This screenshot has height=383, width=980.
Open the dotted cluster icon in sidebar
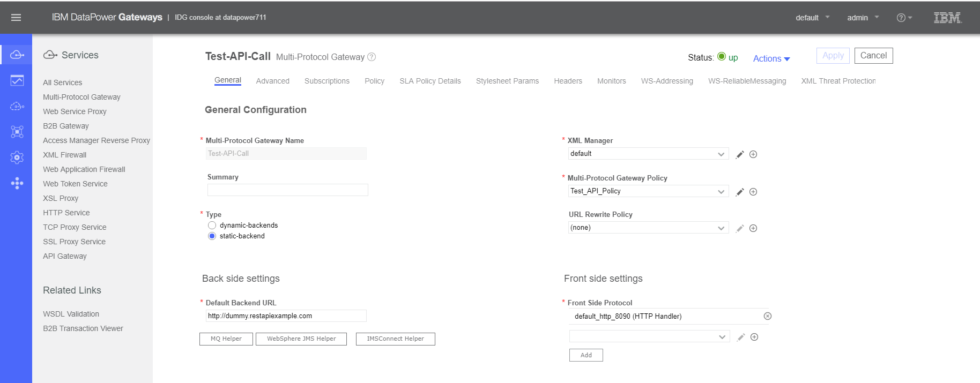[x=17, y=183]
